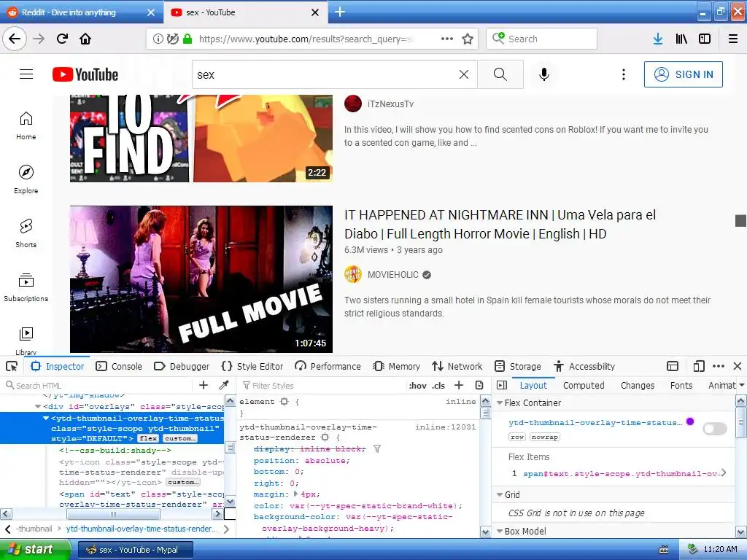This screenshot has height=560, width=747.
Task: Reload the page with the refresh icon
Action: click(x=62, y=39)
